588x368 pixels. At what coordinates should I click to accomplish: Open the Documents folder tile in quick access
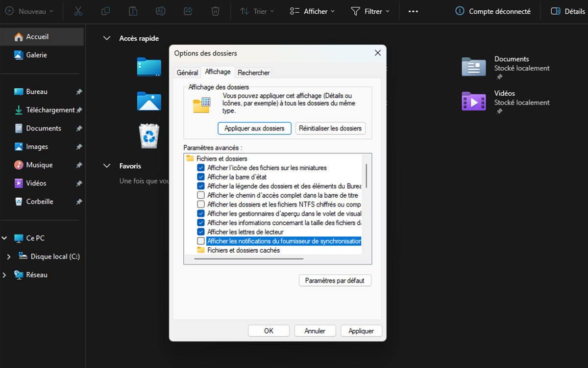pos(506,68)
